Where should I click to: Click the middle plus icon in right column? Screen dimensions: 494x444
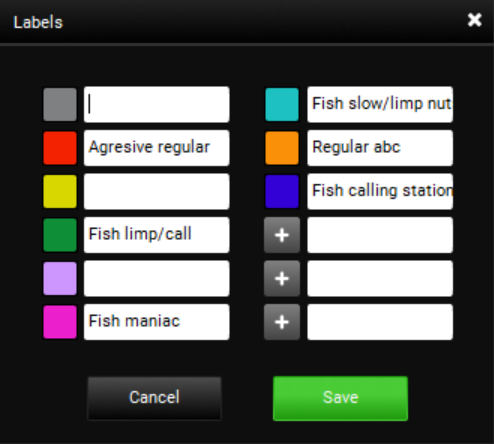(x=282, y=279)
